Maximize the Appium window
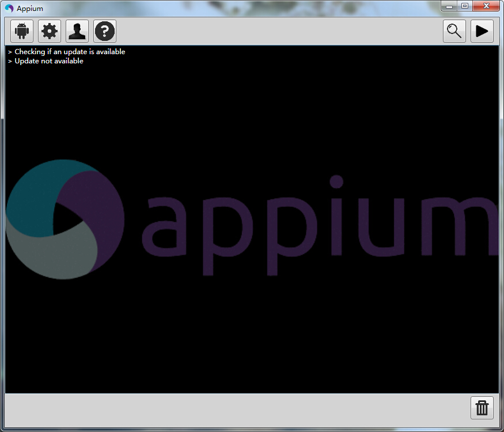The image size is (504, 432). coord(465,6)
